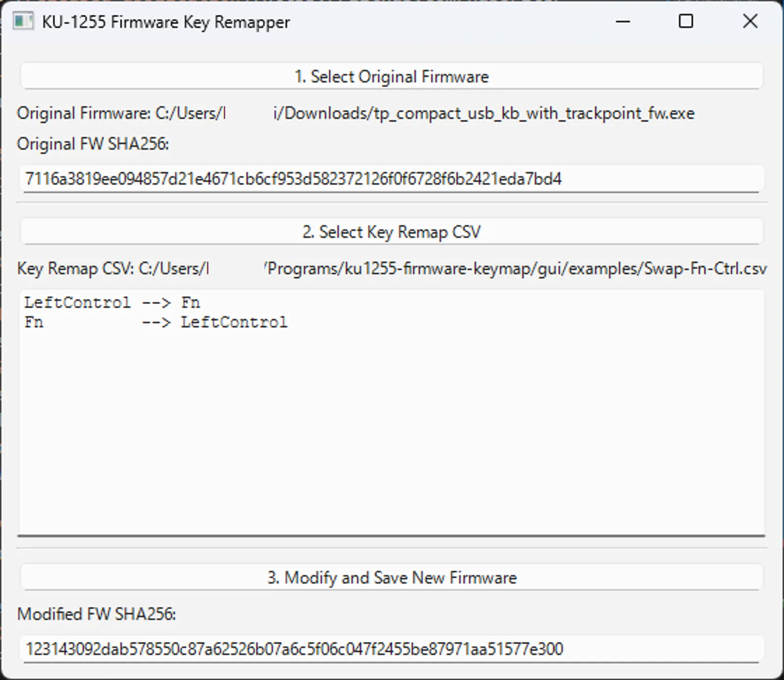Open the '2. Select Key Remap CSV' button
Screen dimensions: 784x680
pos(392,231)
